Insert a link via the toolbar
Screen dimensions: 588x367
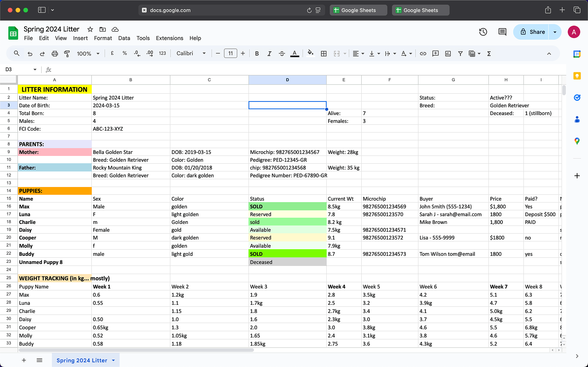pyautogui.click(x=423, y=53)
